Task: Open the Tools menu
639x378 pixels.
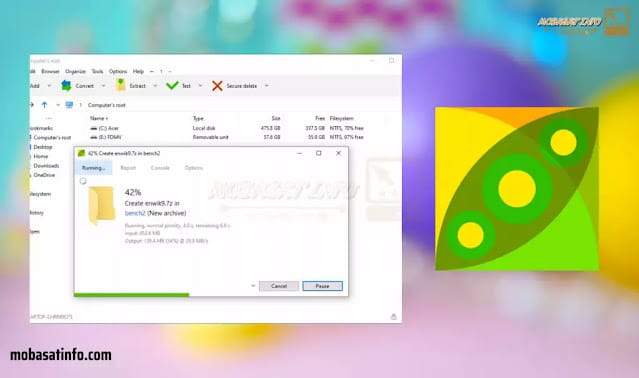Action: pos(97,71)
